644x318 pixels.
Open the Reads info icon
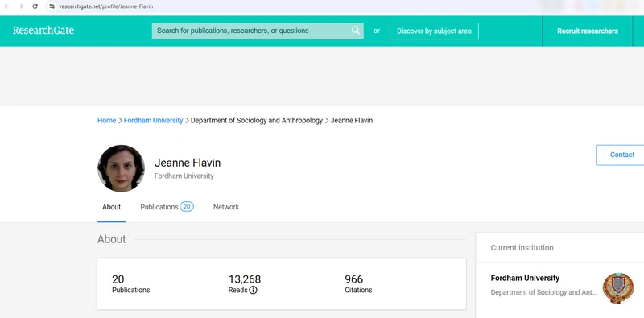pos(253,290)
